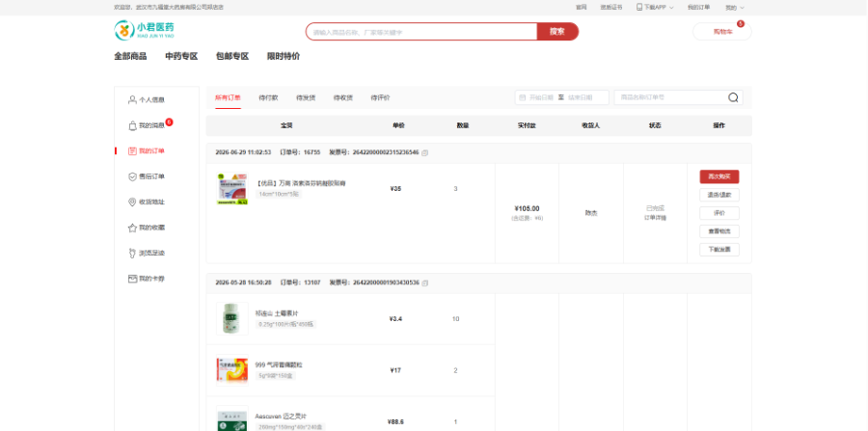Click the 结束日期 end date field

click(581, 97)
